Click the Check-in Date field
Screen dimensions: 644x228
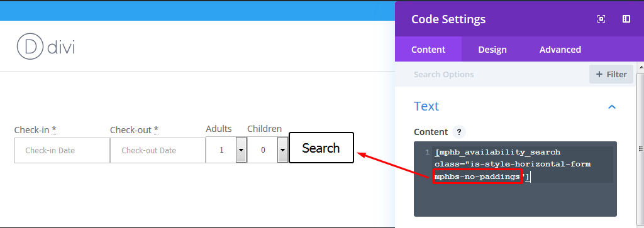[x=62, y=150]
